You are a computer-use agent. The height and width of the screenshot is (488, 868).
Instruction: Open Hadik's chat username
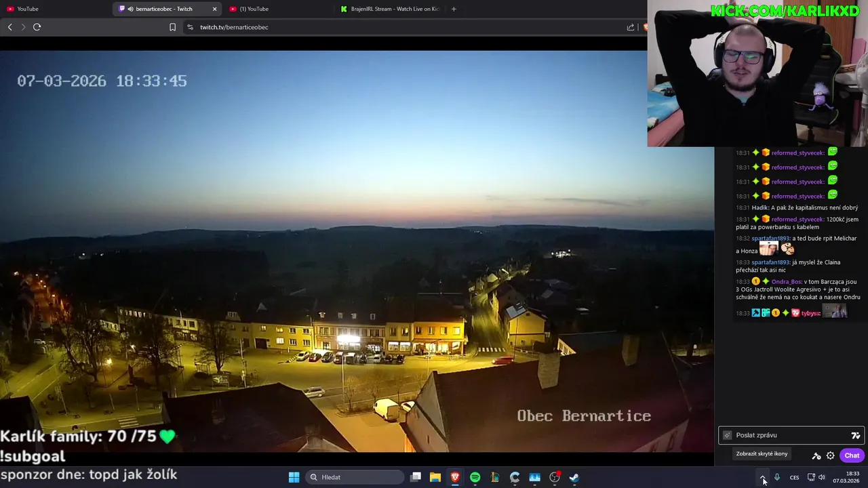pyautogui.click(x=759, y=207)
